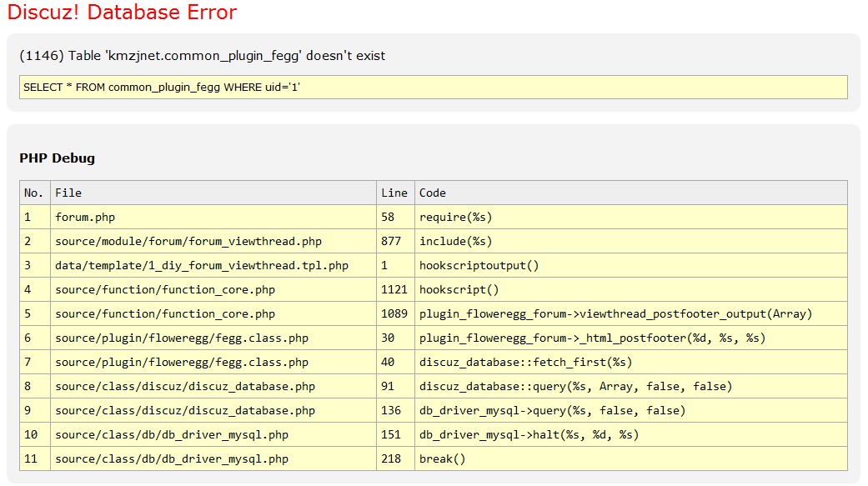Click the 'PHP Debug' section title
Screen dimensions: 868x486
(x=57, y=158)
